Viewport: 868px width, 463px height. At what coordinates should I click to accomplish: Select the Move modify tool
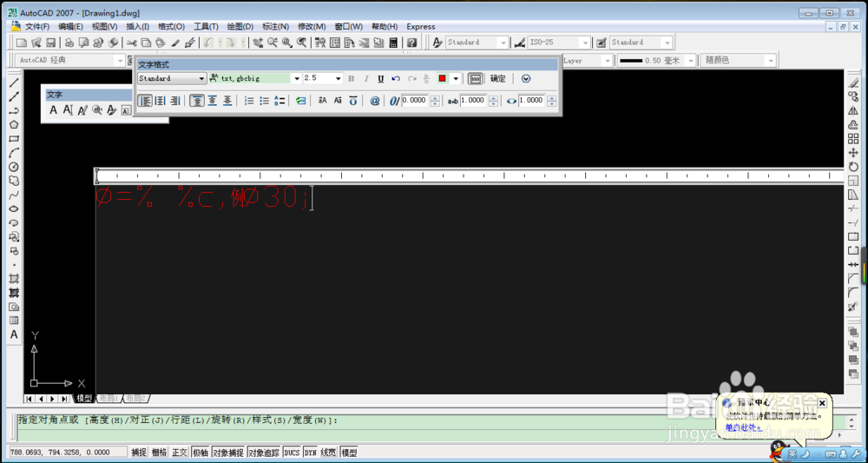coord(853,152)
